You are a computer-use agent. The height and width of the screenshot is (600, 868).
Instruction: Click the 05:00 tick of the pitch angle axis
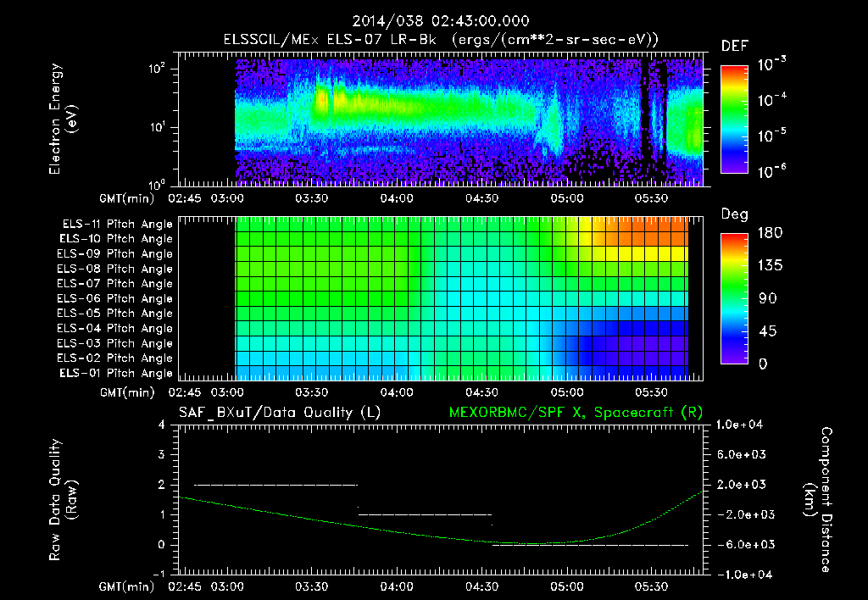point(566,392)
